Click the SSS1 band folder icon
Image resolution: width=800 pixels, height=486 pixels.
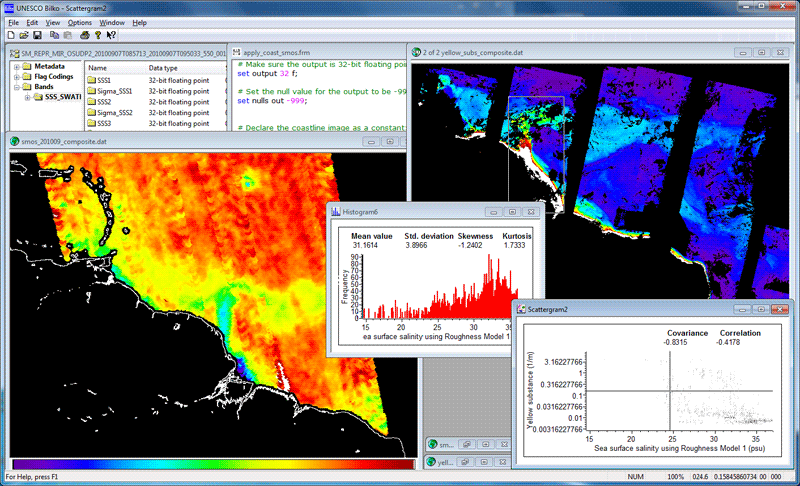tap(91, 80)
